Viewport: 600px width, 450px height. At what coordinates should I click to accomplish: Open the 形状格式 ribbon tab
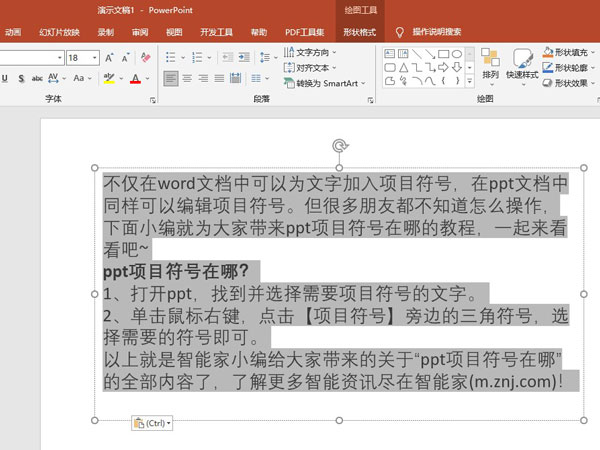point(359,32)
